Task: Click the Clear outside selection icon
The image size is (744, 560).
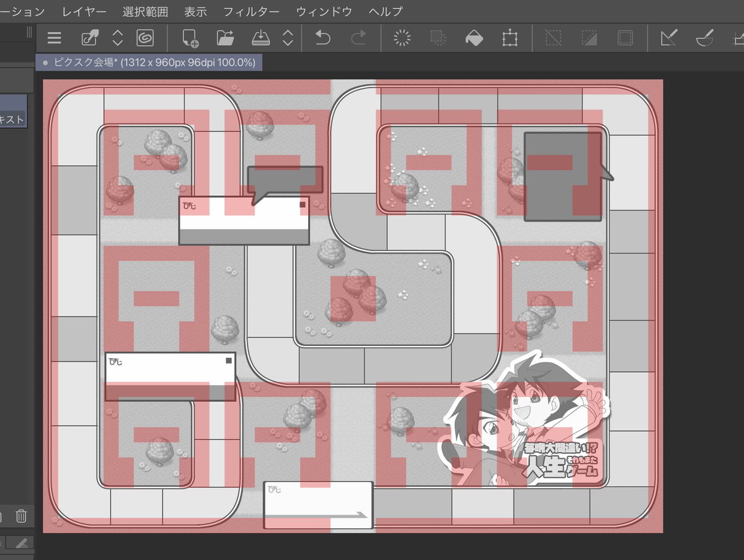Action: pos(438,38)
